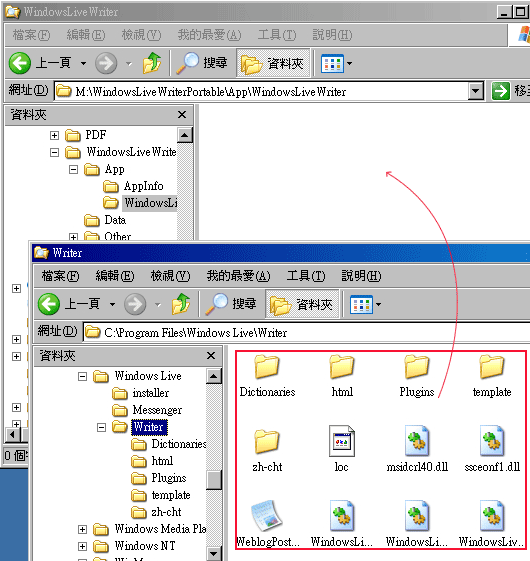Open the address bar dropdown in upper window
The width and height of the screenshot is (530, 561).
(476, 91)
